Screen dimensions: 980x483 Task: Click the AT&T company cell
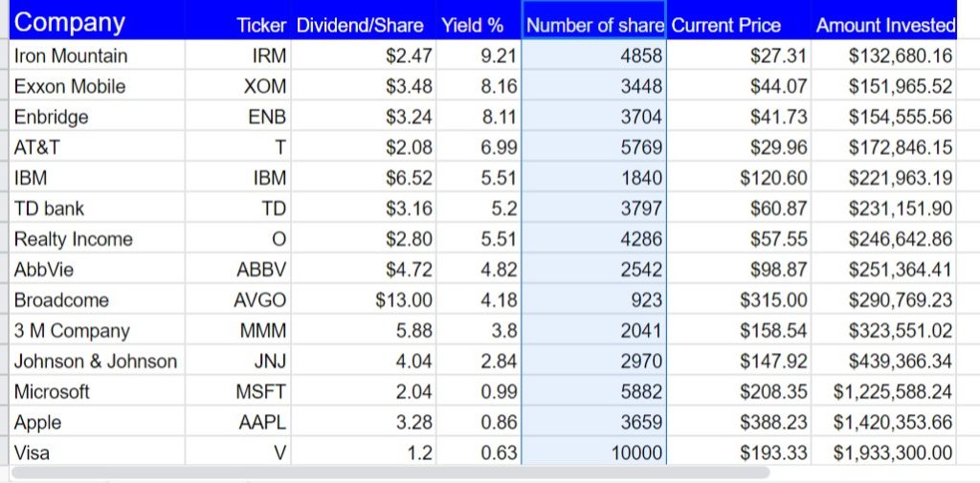click(98, 147)
